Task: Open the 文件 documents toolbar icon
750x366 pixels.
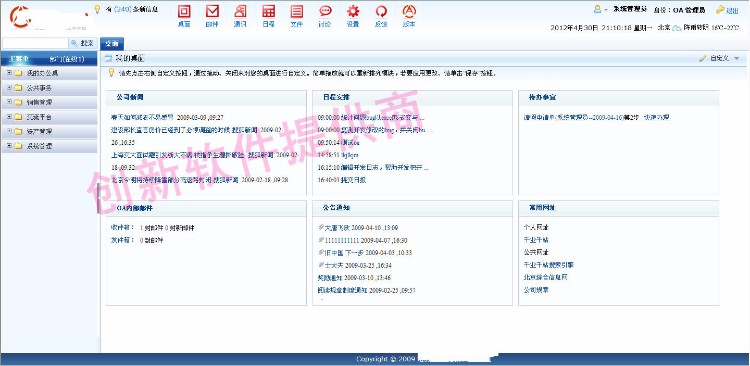Action: [297, 11]
